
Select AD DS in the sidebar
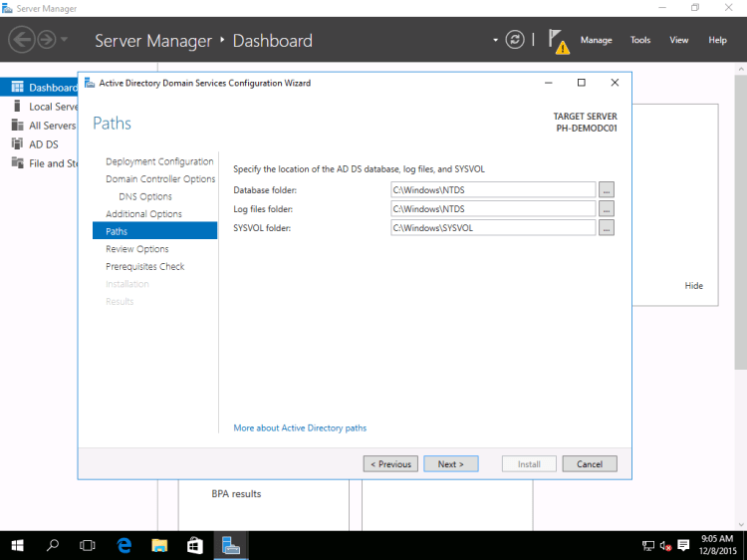click(43, 144)
